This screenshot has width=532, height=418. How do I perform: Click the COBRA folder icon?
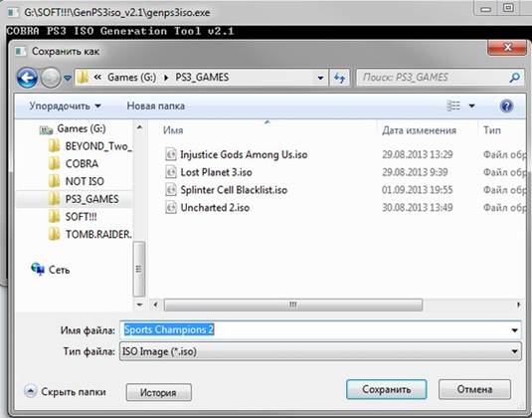tap(54, 163)
